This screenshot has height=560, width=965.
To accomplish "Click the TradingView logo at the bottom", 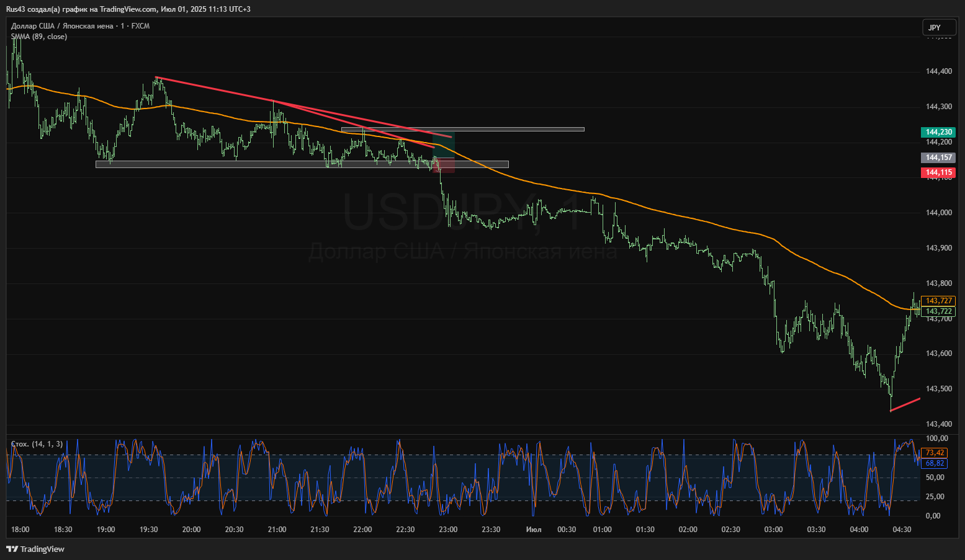I will [35, 549].
